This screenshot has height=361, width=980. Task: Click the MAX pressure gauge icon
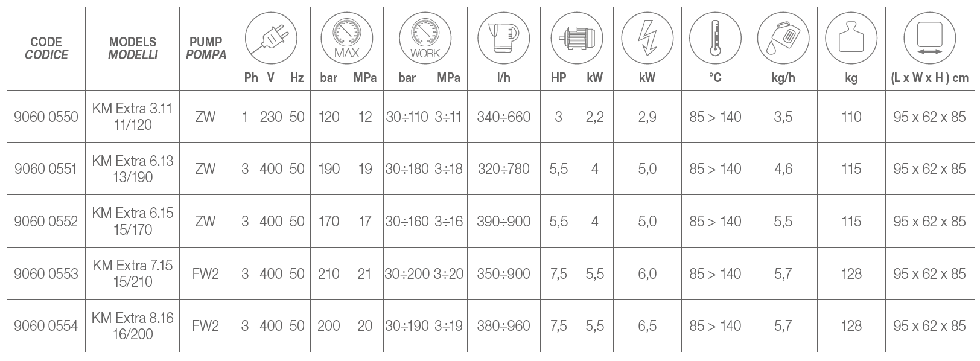(x=346, y=37)
